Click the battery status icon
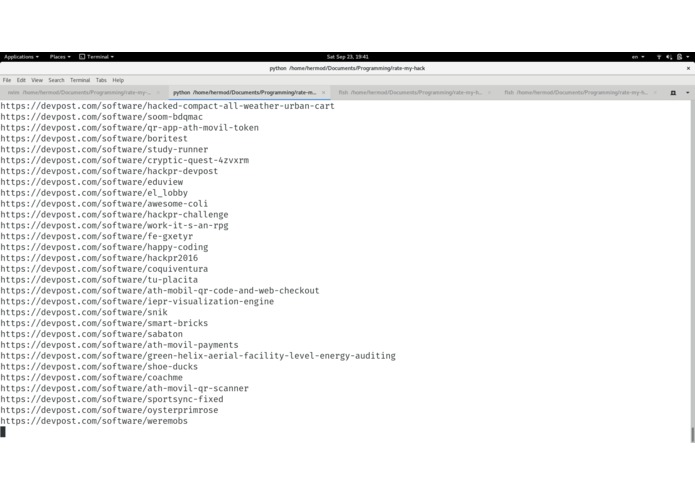 pyautogui.click(x=679, y=57)
